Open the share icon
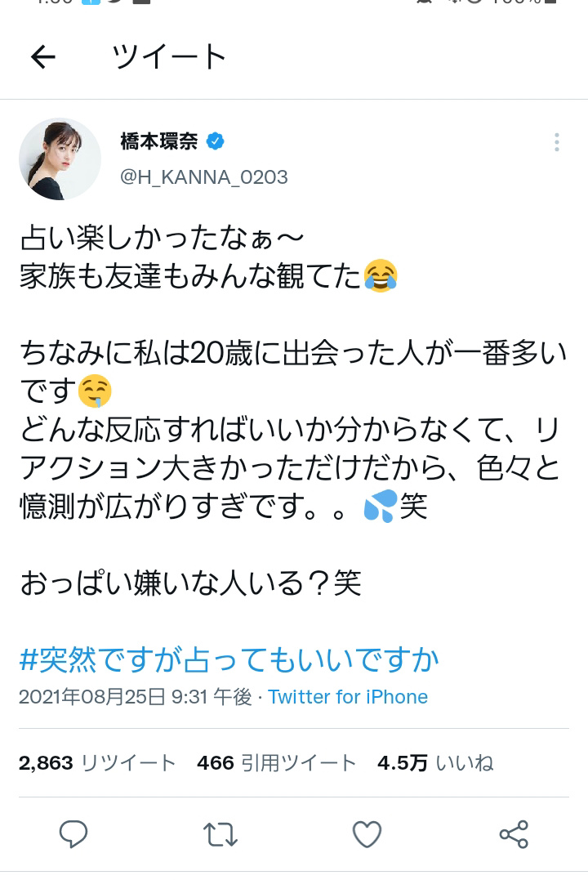Screen dimensions: 588x880 pyautogui.click(x=514, y=834)
